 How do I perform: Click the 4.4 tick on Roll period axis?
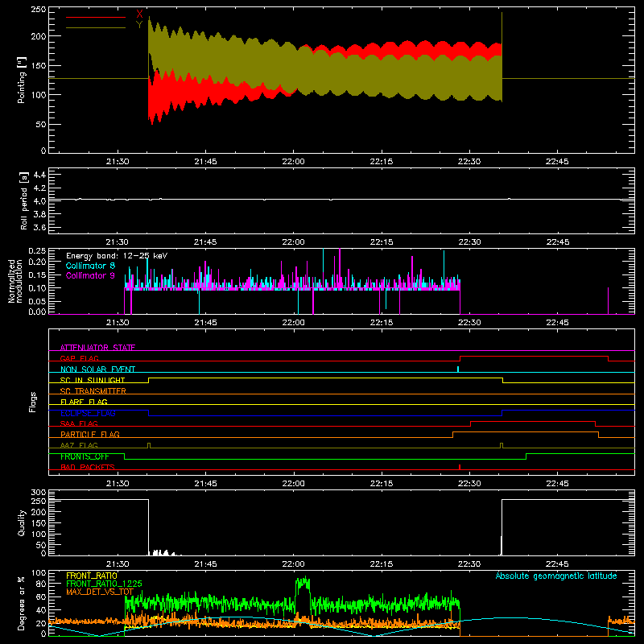39,175
